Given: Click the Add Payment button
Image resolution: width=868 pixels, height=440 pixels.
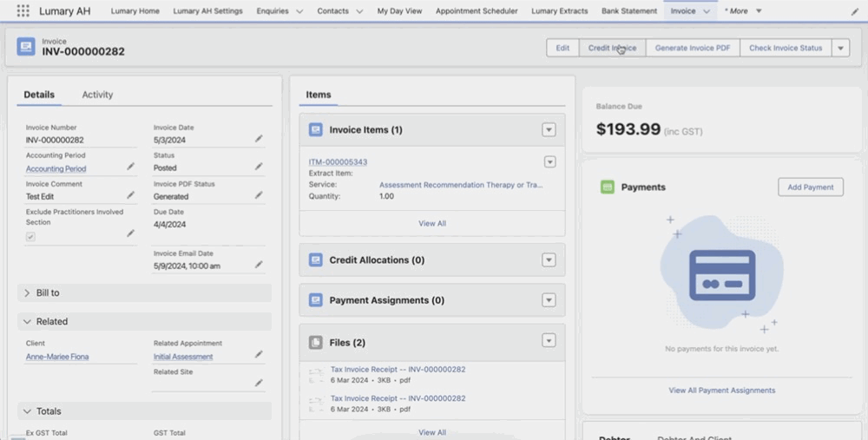Looking at the screenshot, I should [810, 187].
